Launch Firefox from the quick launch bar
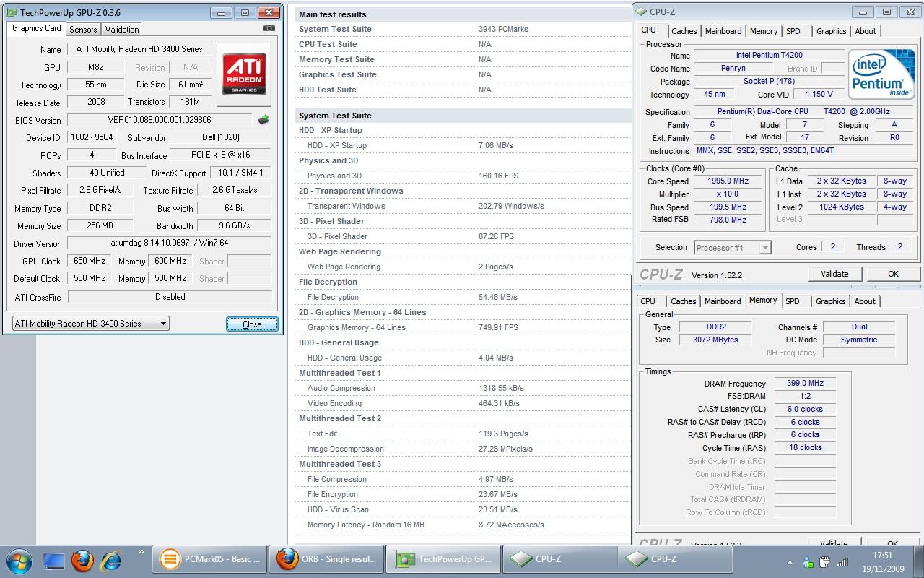924x578 pixels. [x=82, y=560]
